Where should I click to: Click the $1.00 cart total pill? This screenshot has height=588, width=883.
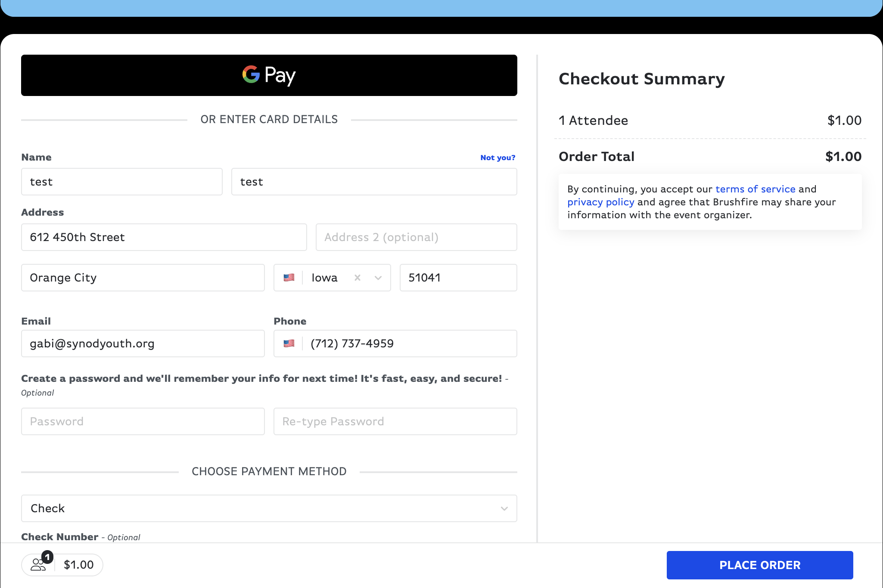[x=62, y=565]
